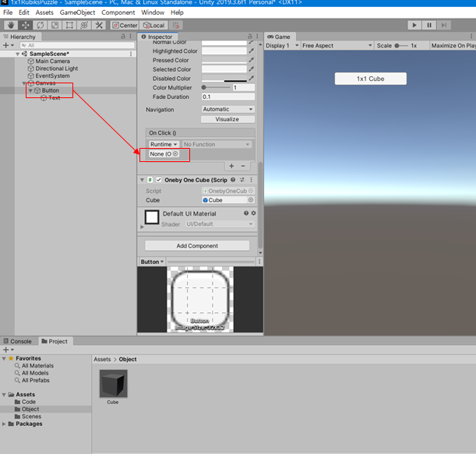The width and height of the screenshot is (476, 454).
Task: Open the GameObject menu
Action: point(77,12)
